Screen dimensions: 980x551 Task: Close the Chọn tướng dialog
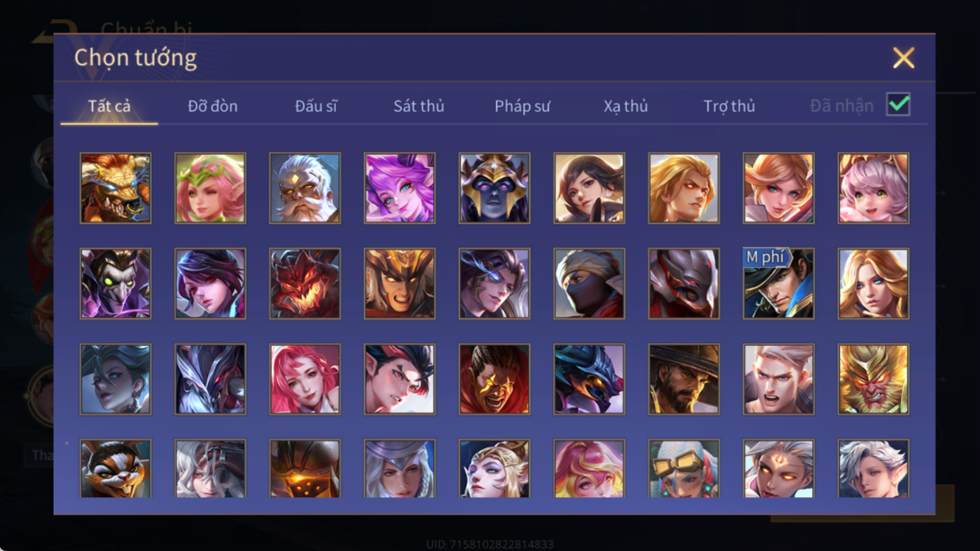tap(903, 58)
